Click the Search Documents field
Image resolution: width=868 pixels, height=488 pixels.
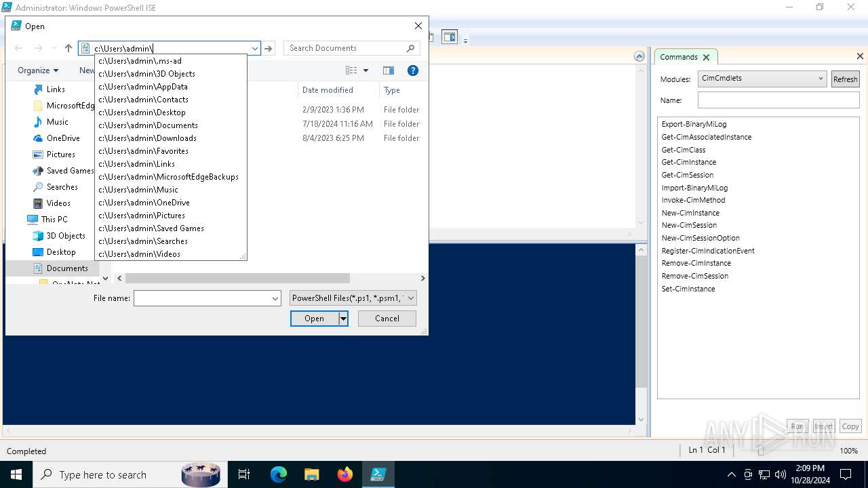coord(344,48)
